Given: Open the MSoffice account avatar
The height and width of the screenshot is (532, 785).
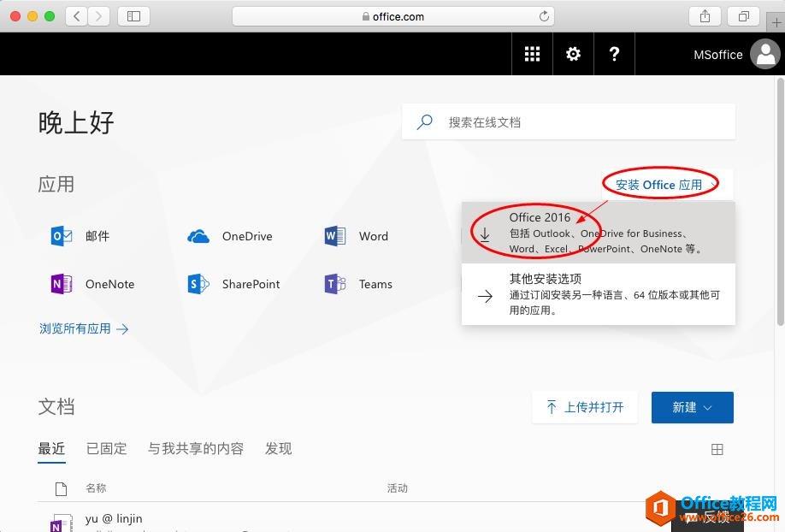Looking at the screenshot, I should point(764,54).
